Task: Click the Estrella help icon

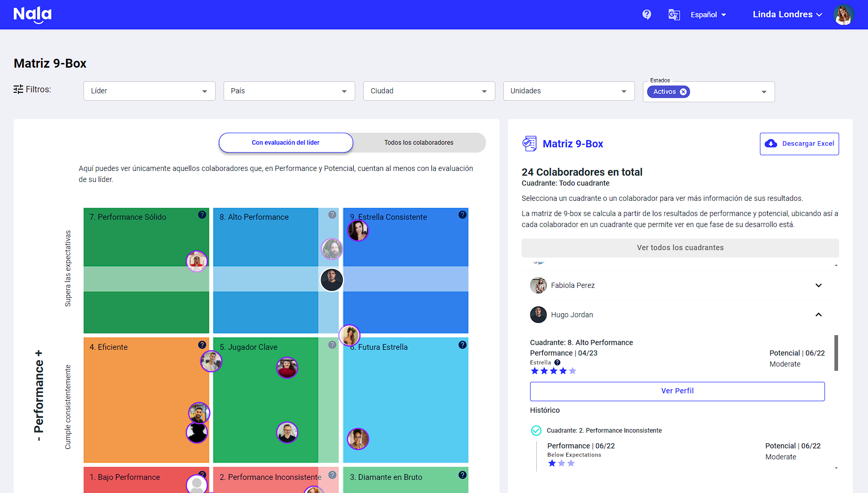Action: [557, 362]
